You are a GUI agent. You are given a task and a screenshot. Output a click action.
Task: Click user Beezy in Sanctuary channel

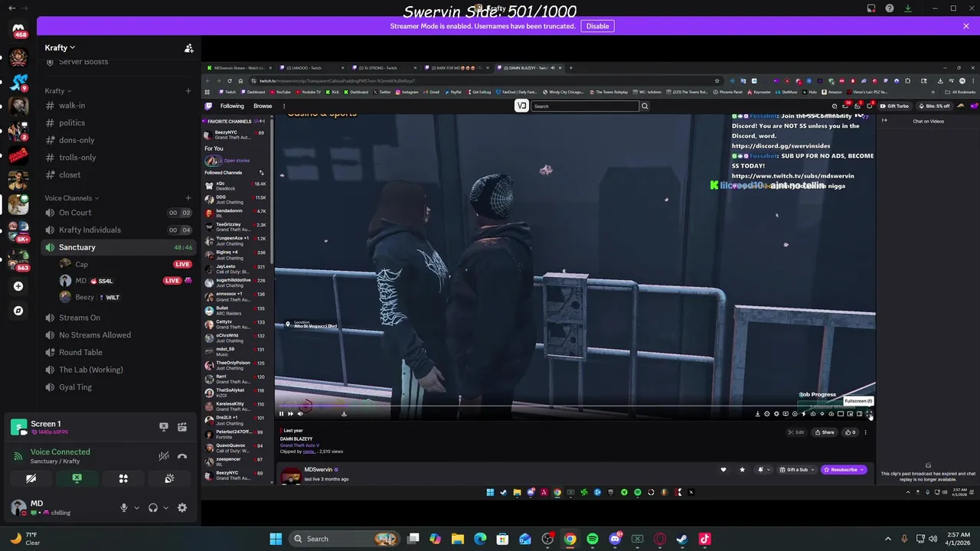tap(126, 297)
